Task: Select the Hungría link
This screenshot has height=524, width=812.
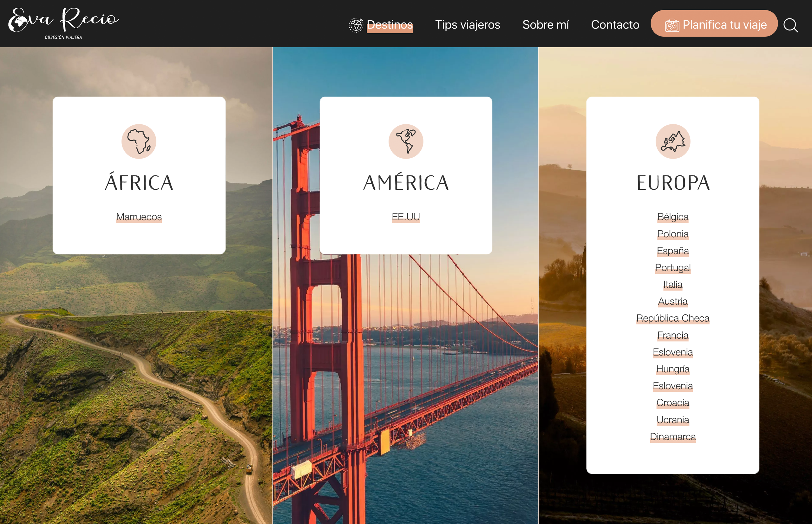Action: [673, 369]
